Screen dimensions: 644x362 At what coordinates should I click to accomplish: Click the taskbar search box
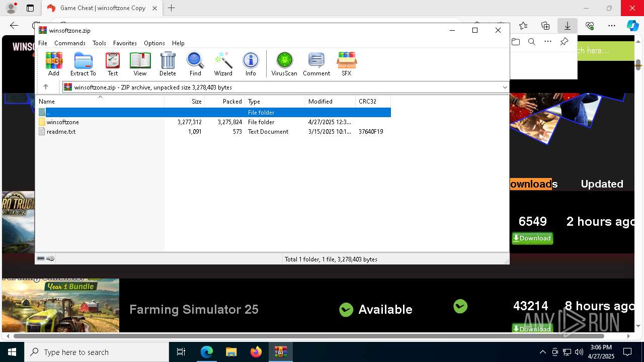click(x=97, y=352)
